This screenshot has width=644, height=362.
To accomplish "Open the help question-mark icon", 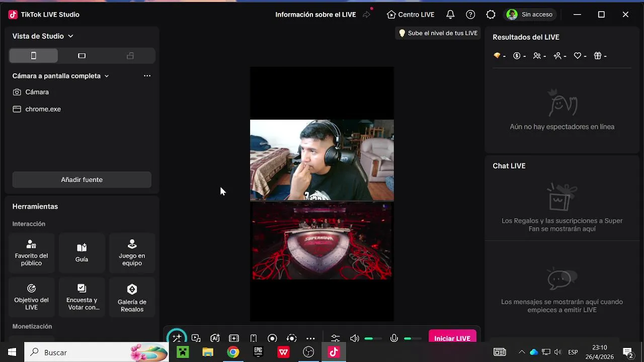I will 470,15.
